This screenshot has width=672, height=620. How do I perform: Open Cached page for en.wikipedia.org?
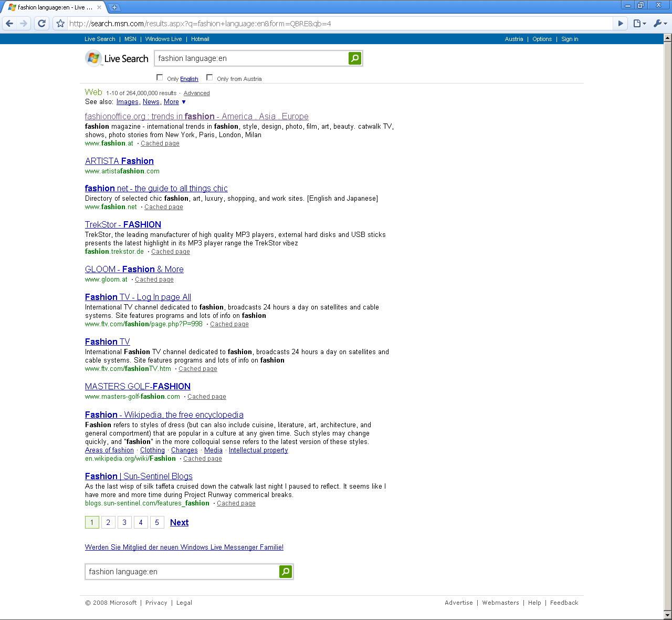click(203, 459)
